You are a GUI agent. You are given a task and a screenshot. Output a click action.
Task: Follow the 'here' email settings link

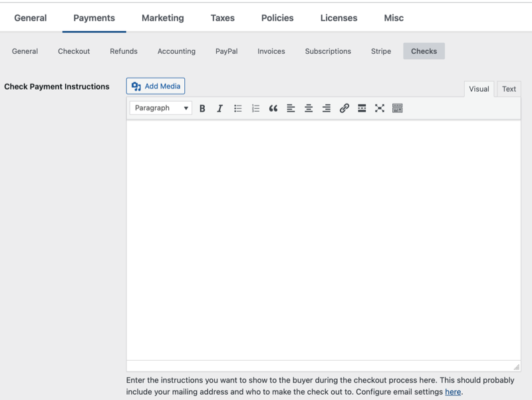453,392
